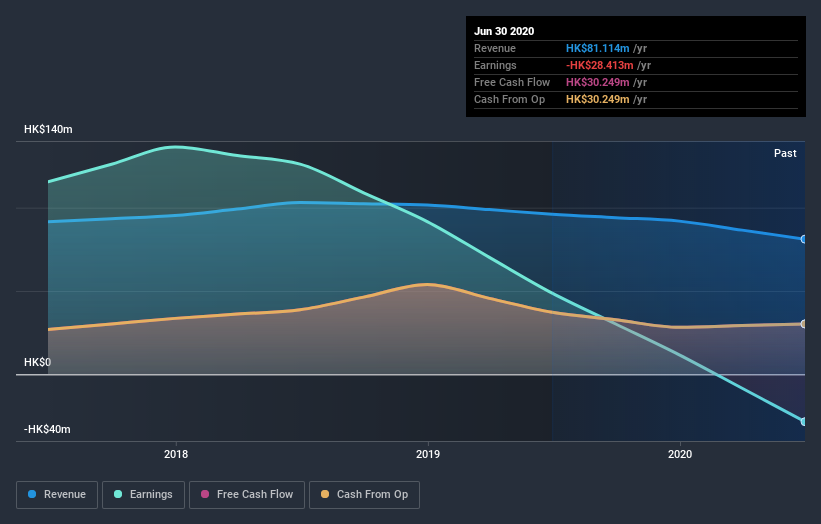Toggle the Revenue legend button
This screenshot has height=524, width=821.
(x=57, y=495)
